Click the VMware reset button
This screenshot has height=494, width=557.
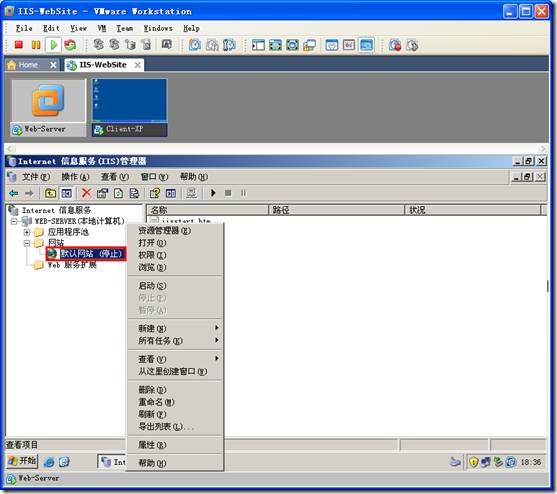point(70,45)
